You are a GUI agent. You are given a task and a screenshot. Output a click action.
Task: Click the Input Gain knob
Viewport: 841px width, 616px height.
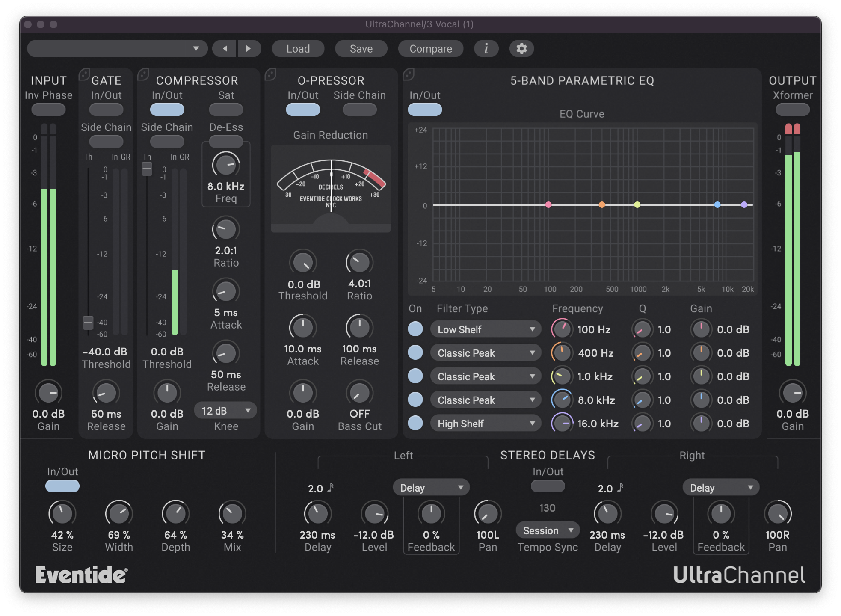pyautogui.click(x=48, y=392)
